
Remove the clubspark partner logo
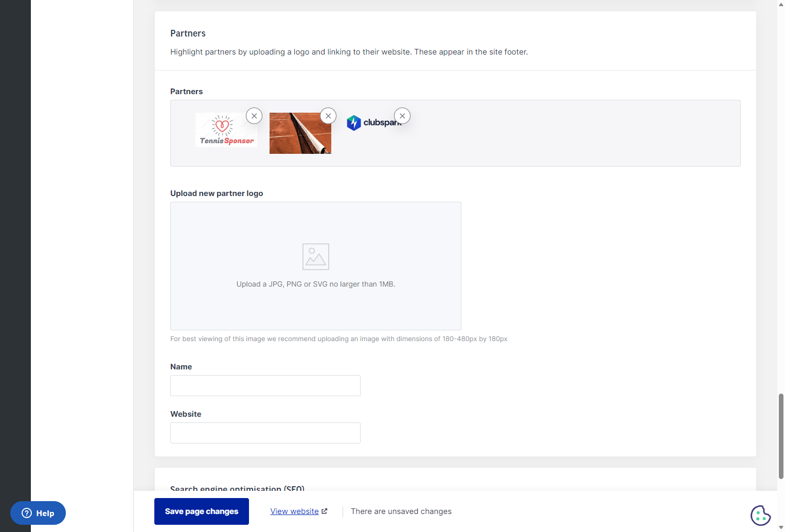pyautogui.click(x=402, y=116)
